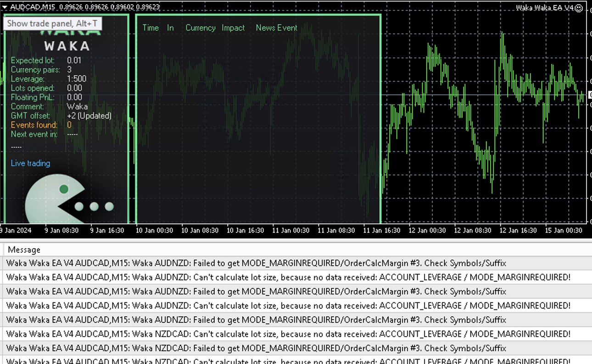Click the 10 Jan 00:30 time axis label

point(155,230)
